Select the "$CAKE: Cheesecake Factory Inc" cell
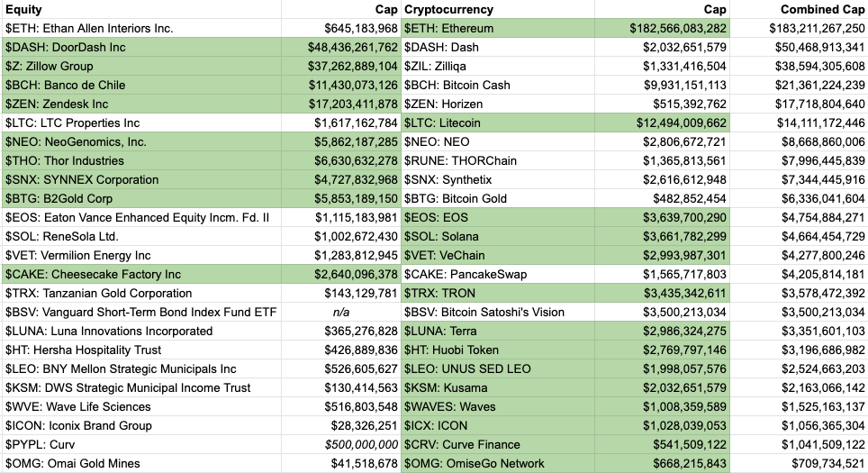The height and width of the screenshot is (473, 868). pos(141,274)
